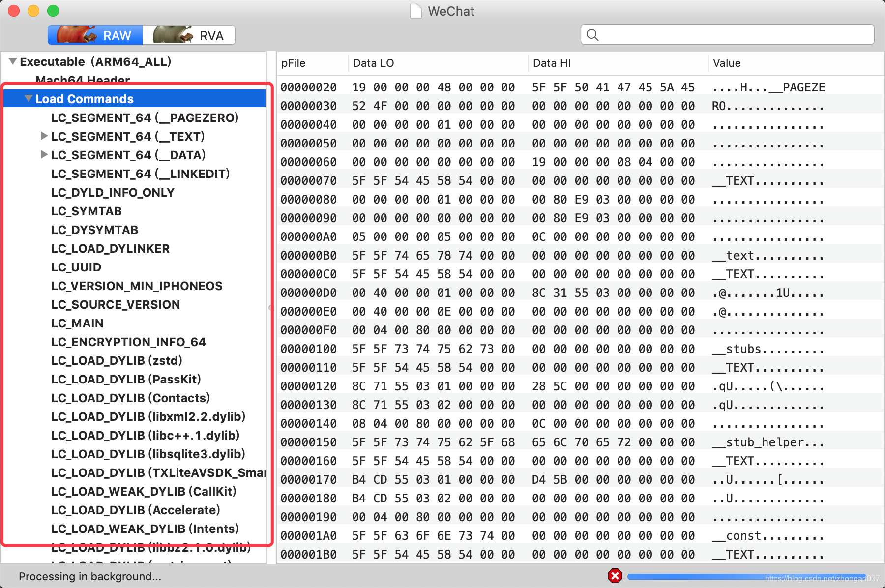Click Data HI cell in row 00000060
The height and width of the screenshot is (588, 885).
pos(613,162)
